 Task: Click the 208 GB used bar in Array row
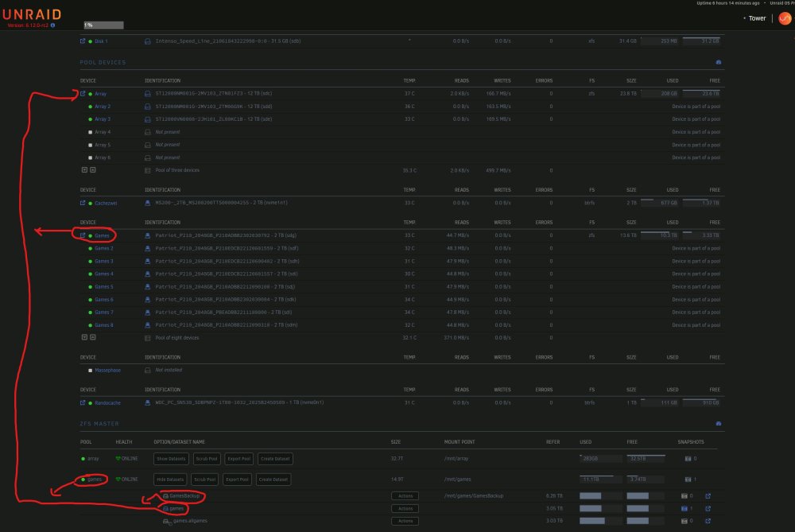point(660,93)
